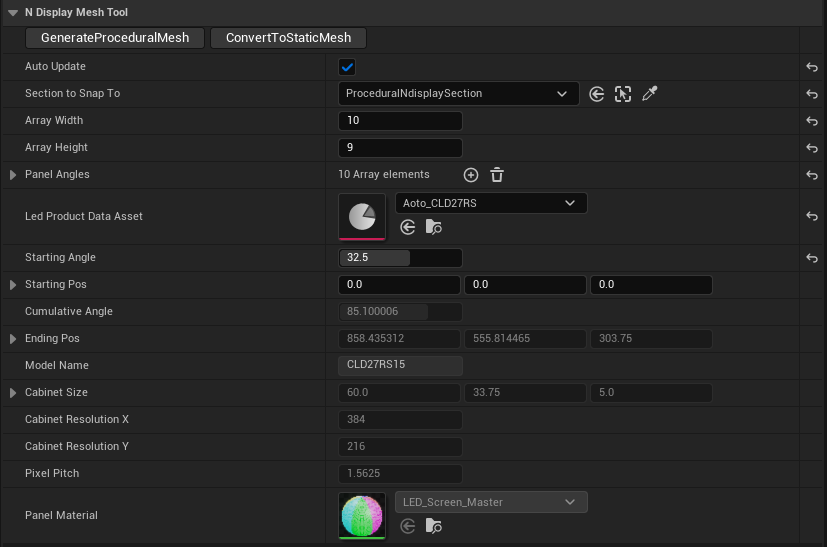Open the Section to Snap To dropdown
The image size is (827, 547).
coord(458,94)
